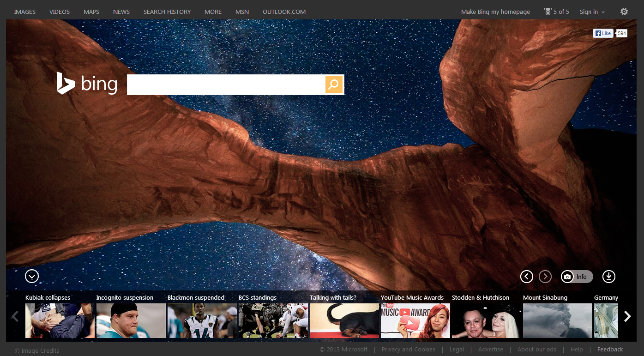Open Kubiak collapses story thumbnail
This screenshot has width=644, height=356.
tap(60, 320)
